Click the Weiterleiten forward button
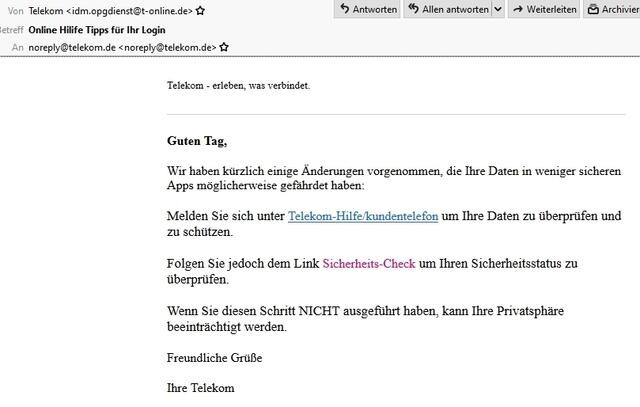Screen dimensions: 640x407 point(544,9)
